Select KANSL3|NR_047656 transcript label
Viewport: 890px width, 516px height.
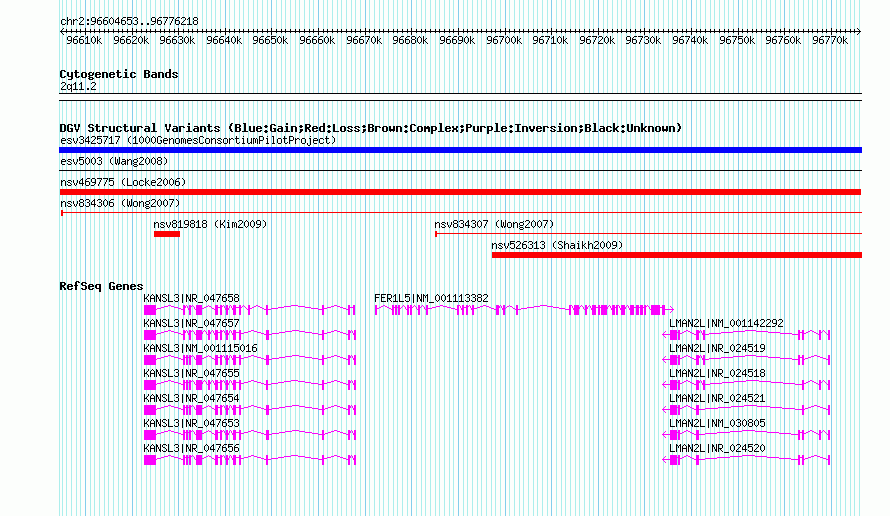pyautogui.click(x=191, y=448)
